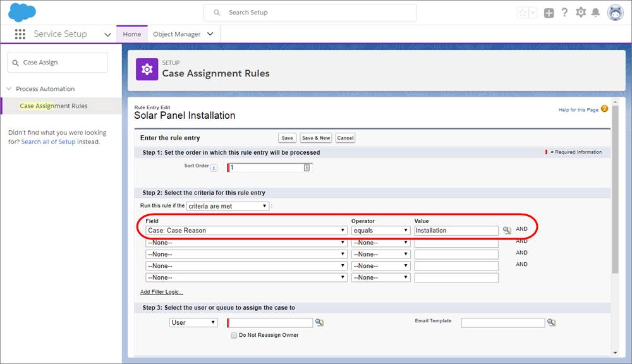
Task: Switch to the Home tab
Action: [x=132, y=34]
